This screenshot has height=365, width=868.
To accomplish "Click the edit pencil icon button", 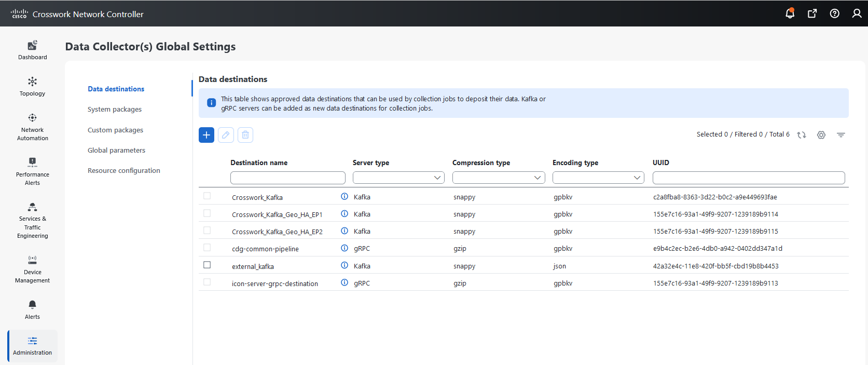I will [x=226, y=135].
